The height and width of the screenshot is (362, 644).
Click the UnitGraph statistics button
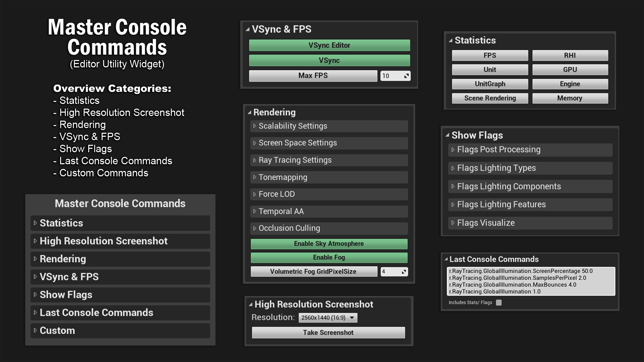click(490, 84)
